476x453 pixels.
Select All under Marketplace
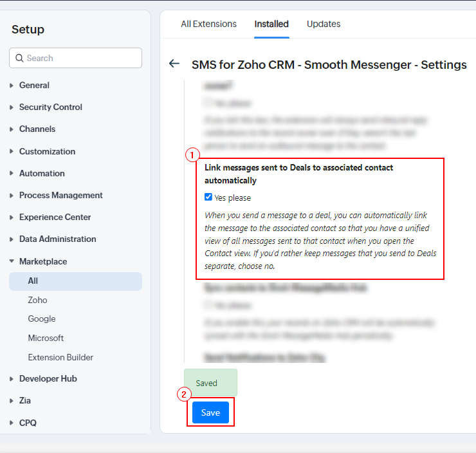76,281
